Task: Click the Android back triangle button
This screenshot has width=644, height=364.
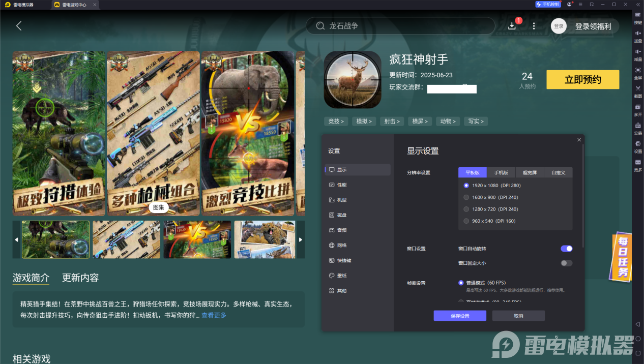Action: [x=638, y=324]
